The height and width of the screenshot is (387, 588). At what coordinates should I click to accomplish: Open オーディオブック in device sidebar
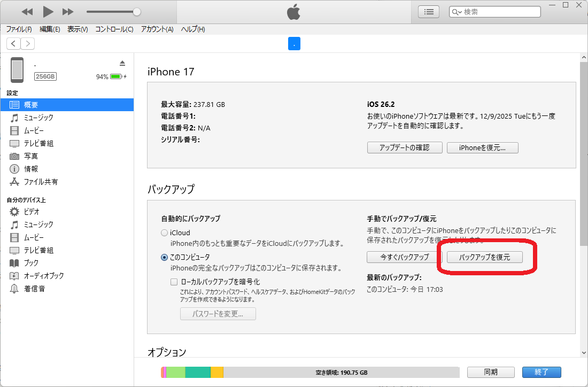67,276
